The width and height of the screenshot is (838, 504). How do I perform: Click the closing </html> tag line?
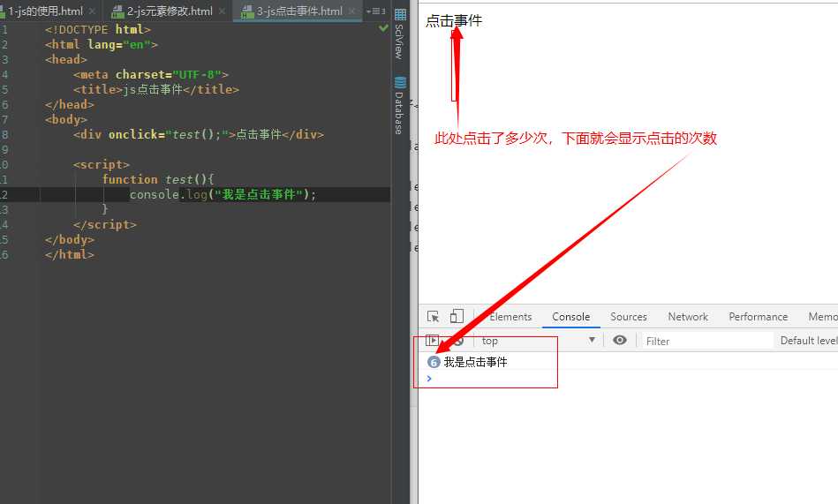pos(70,255)
